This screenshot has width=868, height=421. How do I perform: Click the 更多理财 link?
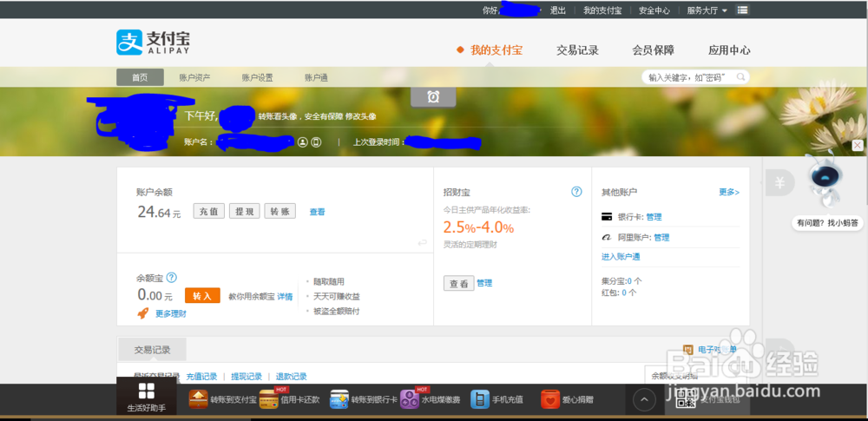coord(170,313)
